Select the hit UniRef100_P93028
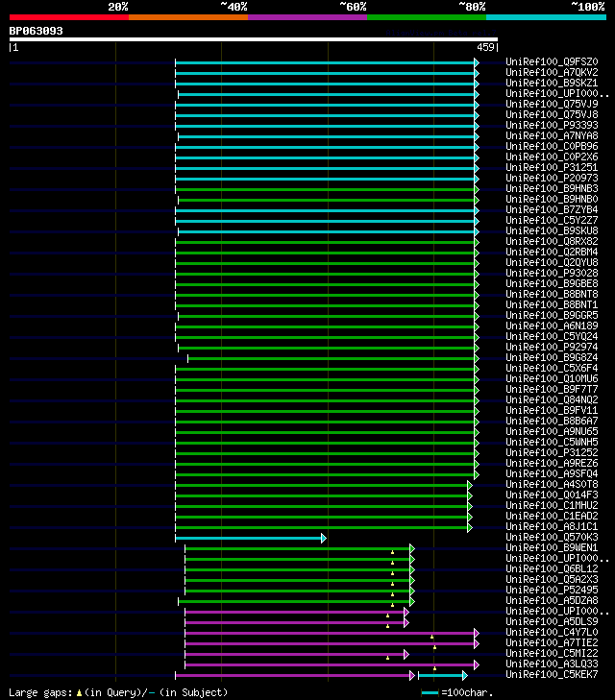 pos(552,274)
